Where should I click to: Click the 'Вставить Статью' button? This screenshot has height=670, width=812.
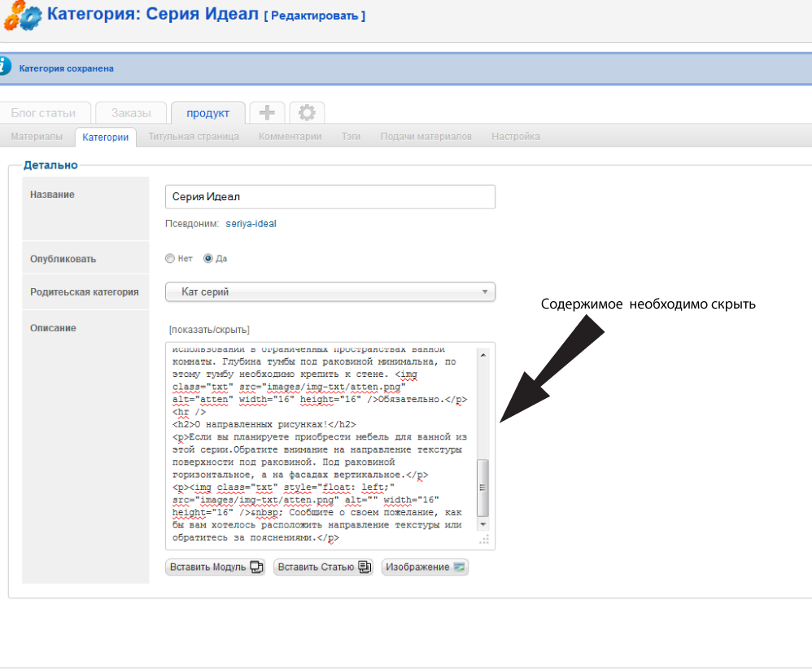coord(323,567)
